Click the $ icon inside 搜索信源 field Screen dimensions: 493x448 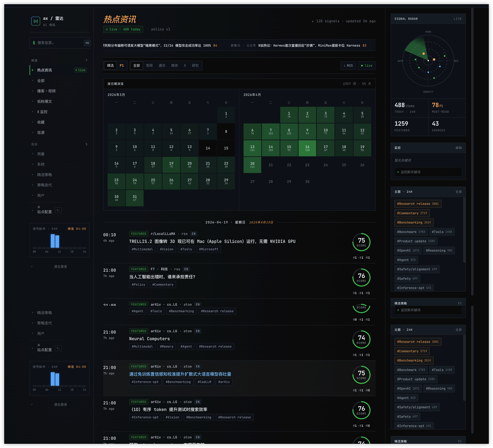point(34,43)
